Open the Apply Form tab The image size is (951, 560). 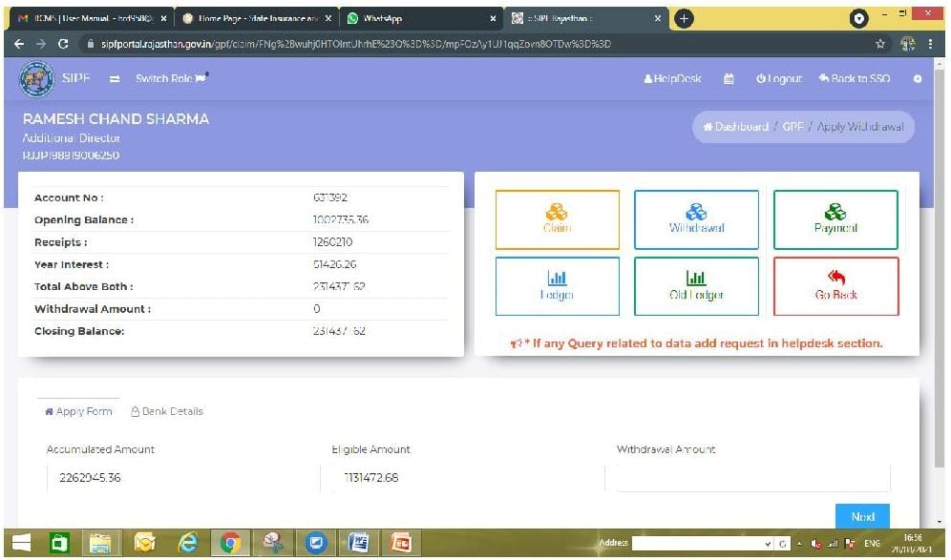point(79,411)
